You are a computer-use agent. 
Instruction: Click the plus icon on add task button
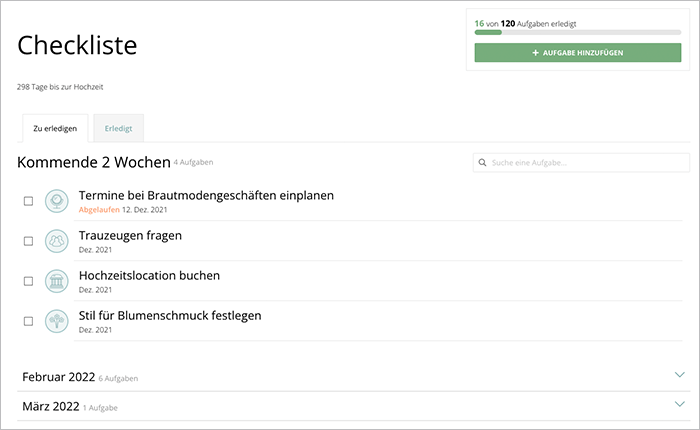536,53
